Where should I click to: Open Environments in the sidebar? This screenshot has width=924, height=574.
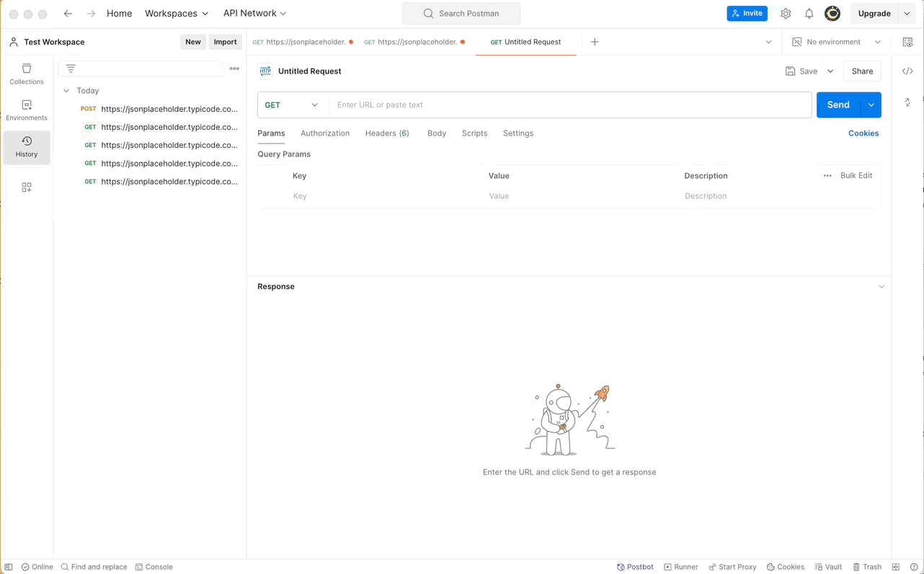27,110
